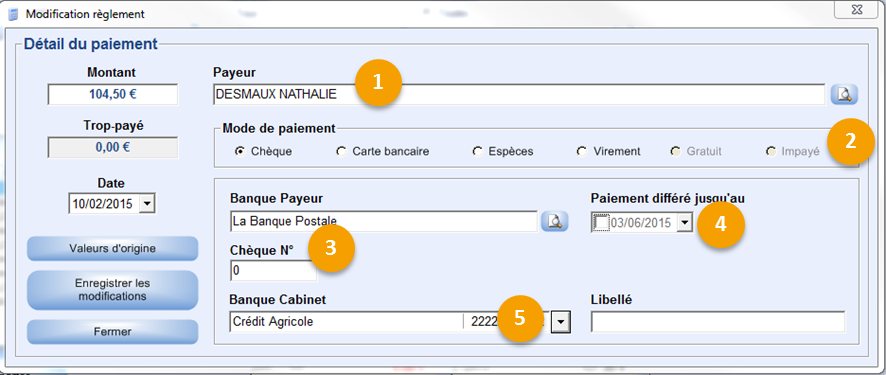Click the application icon in title bar
This screenshot has width=886, height=375.
coord(13,13)
